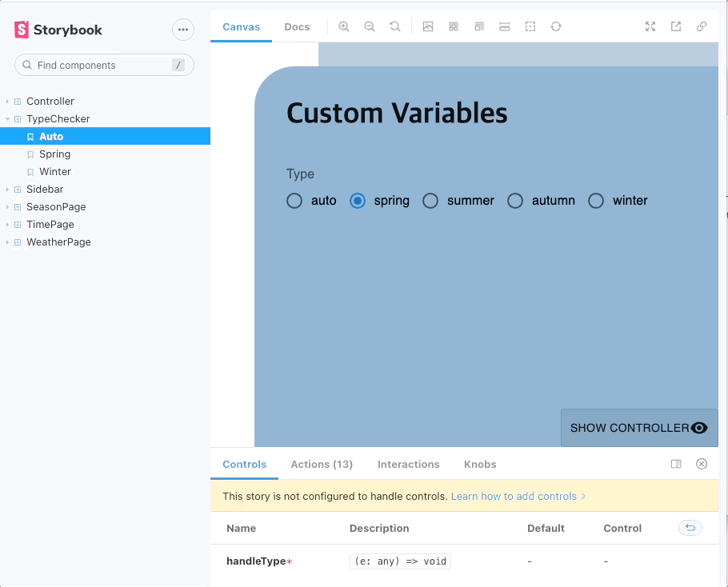This screenshot has width=728, height=587.
Task: Switch to the Canvas tab
Action: (241, 27)
